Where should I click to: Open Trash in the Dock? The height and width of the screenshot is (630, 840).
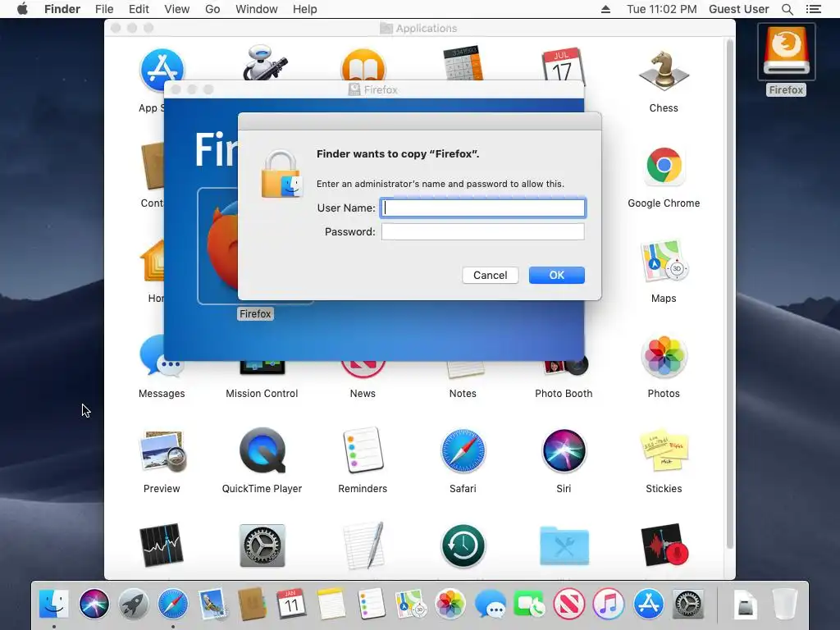[x=785, y=605]
